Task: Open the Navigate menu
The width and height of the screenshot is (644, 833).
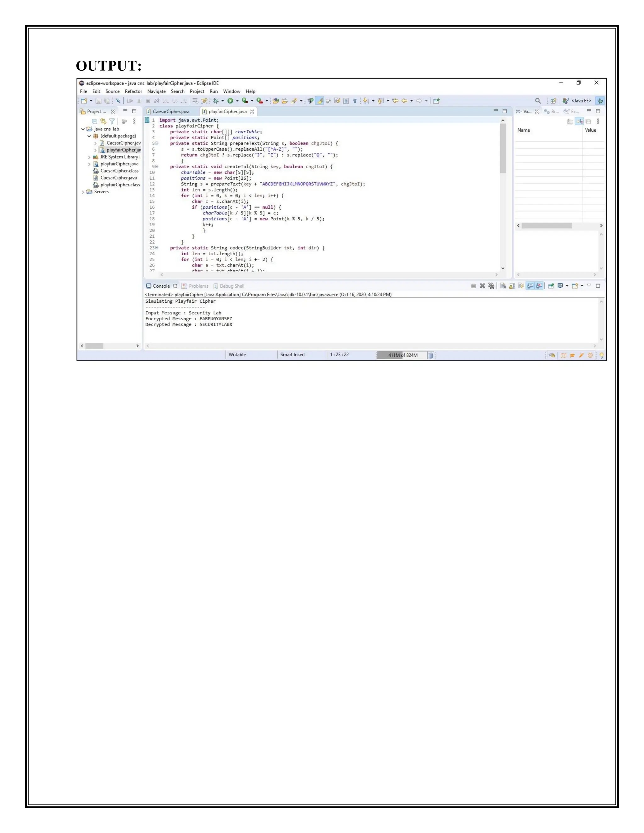Action: 156,91
